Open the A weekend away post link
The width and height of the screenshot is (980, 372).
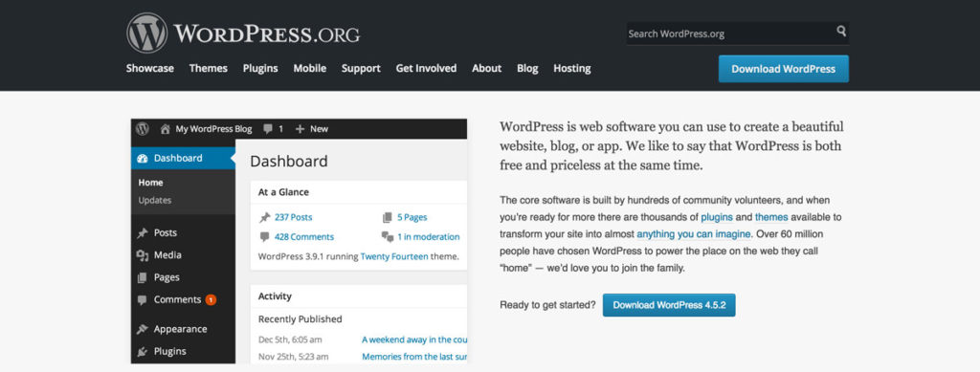415,340
